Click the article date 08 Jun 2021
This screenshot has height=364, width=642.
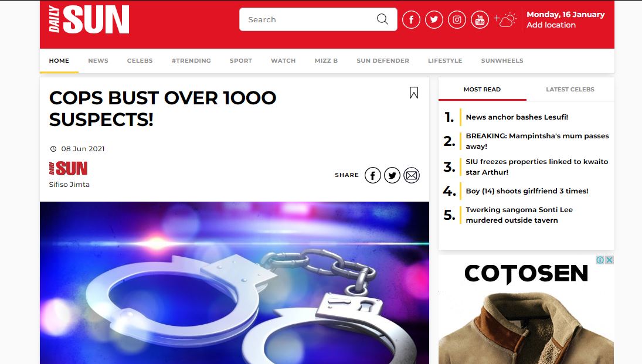83,149
